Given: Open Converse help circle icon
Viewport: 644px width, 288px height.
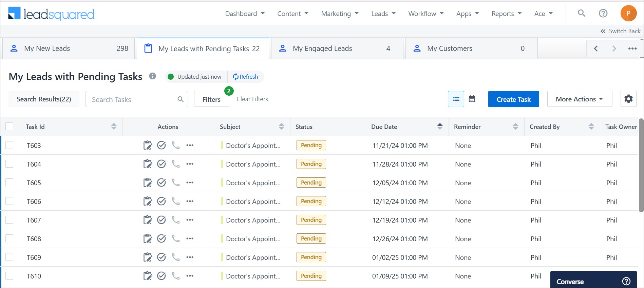Looking at the screenshot, I should (x=626, y=281).
